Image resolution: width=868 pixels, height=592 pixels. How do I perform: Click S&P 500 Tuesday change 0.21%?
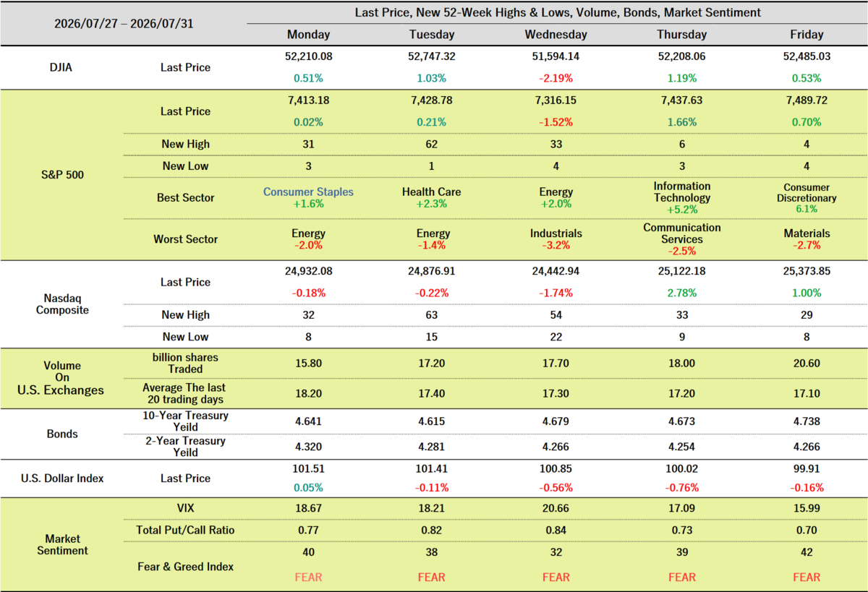coord(432,122)
